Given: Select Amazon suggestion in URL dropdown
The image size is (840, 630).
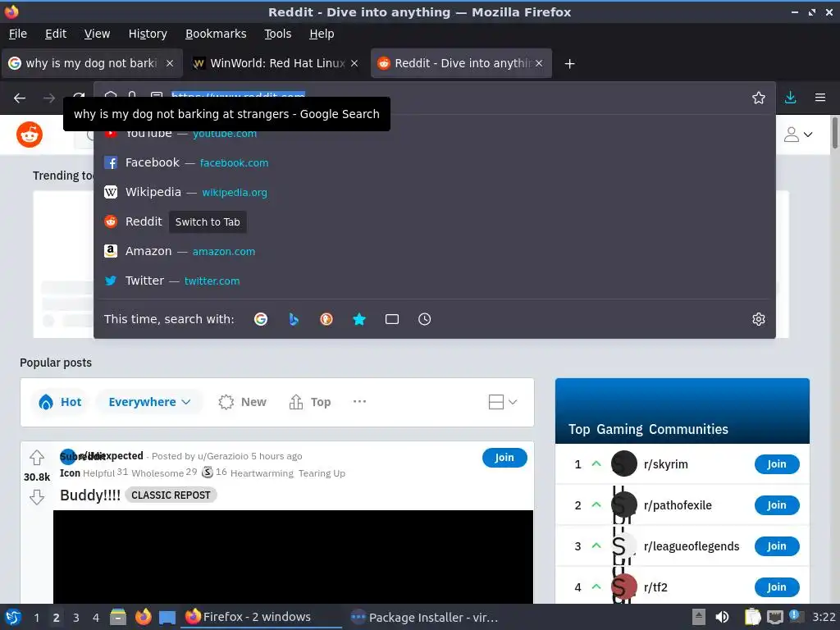Looking at the screenshot, I should (435, 251).
